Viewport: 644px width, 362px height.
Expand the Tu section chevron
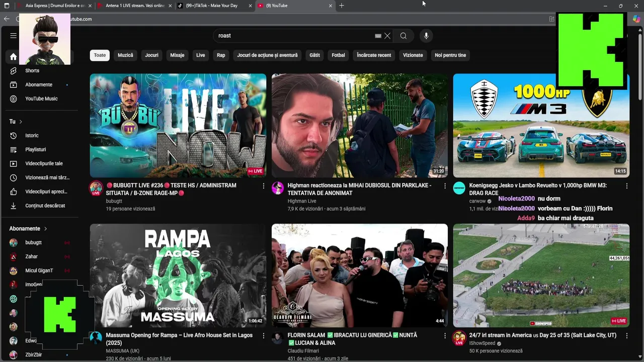(x=21, y=122)
